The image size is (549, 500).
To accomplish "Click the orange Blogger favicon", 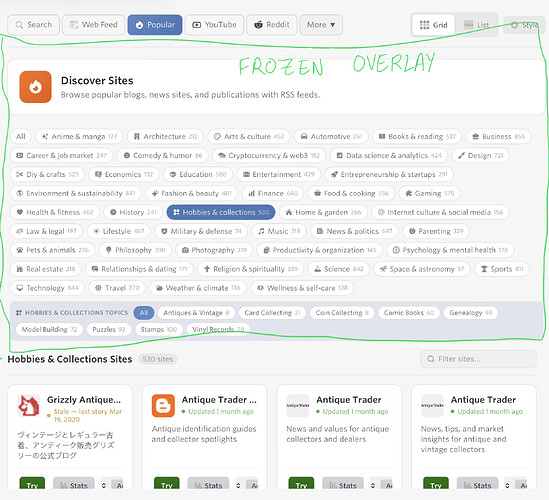I will [163, 405].
